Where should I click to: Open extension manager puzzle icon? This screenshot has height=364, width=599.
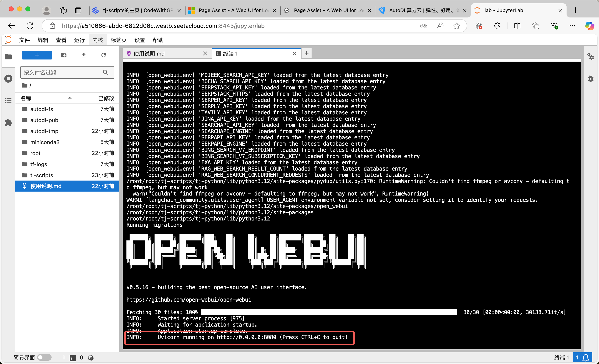[8, 123]
